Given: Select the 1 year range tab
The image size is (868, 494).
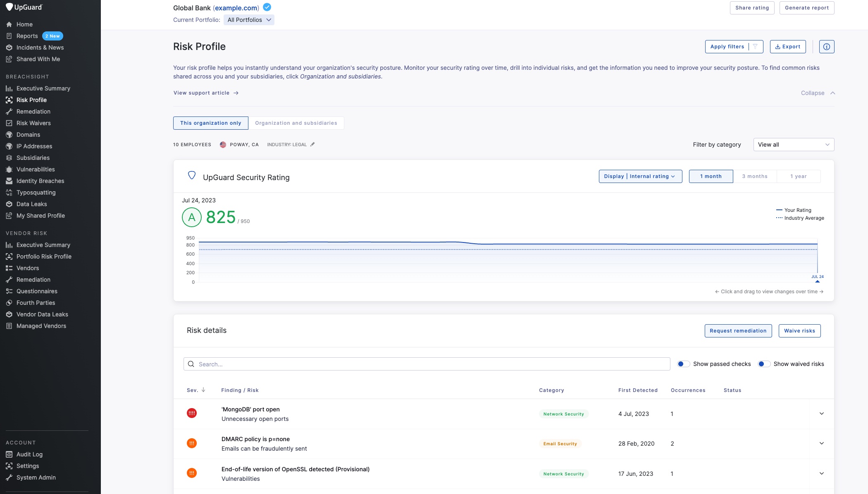Looking at the screenshot, I should click(x=799, y=176).
